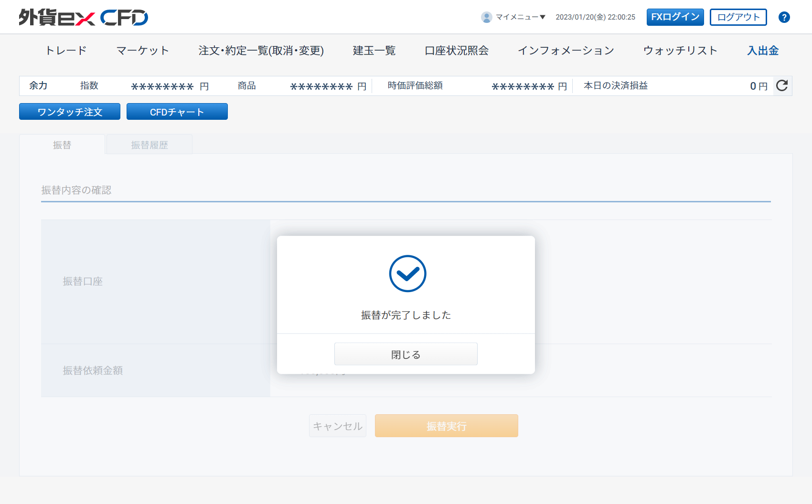The image size is (812, 504).
Task: Click the help question mark icon
Action: click(784, 17)
